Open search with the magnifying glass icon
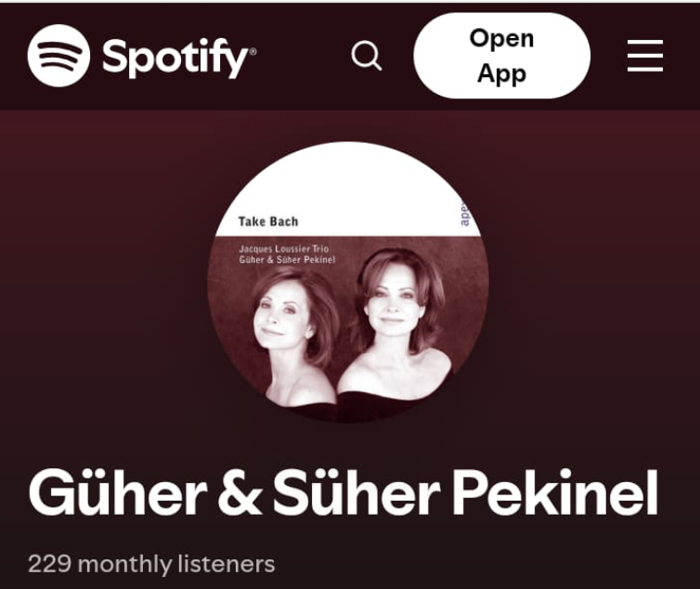The width and height of the screenshot is (700, 589). coord(366,56)
